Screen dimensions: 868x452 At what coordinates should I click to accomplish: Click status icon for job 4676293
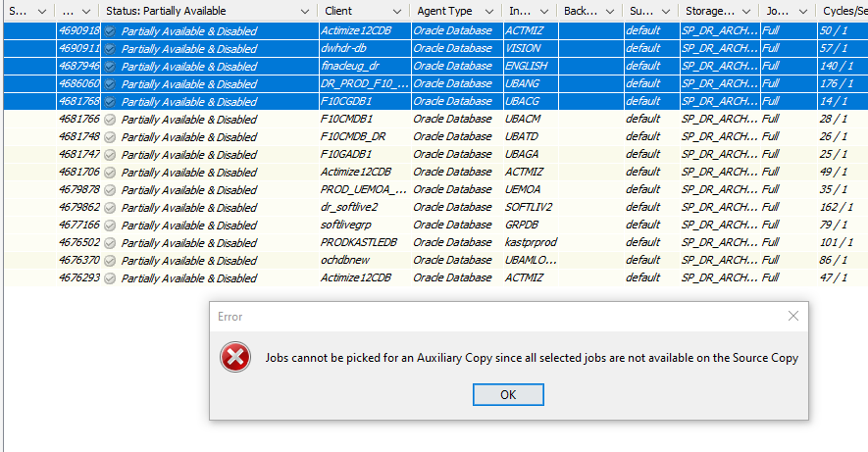[110, 278]
